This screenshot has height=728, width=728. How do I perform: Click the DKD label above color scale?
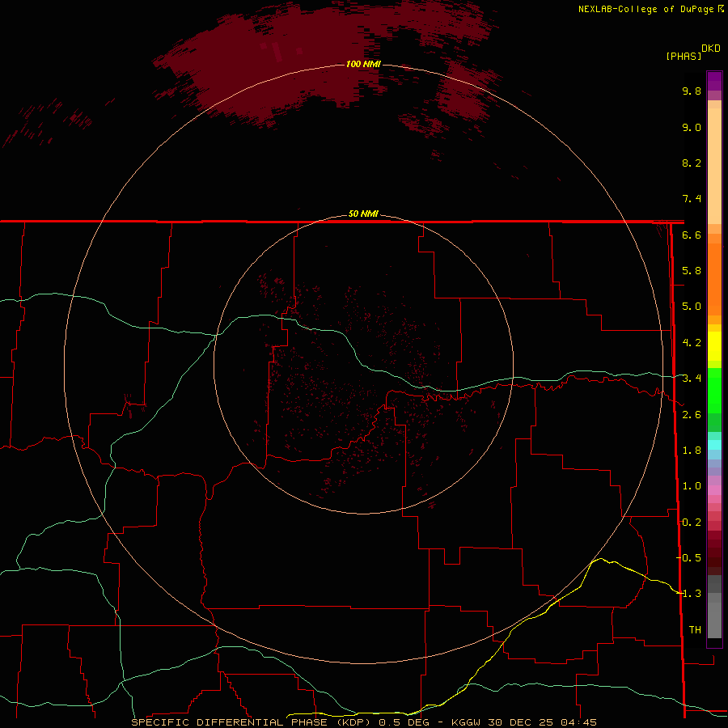(711, 49)
